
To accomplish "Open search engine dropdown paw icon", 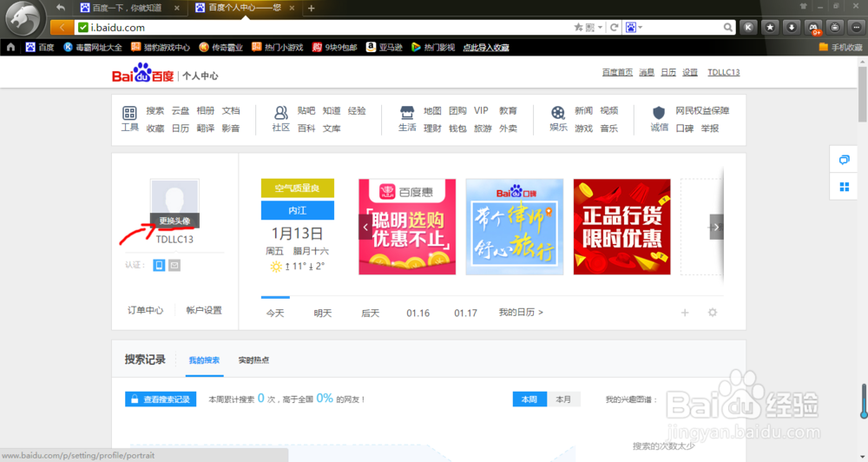I will [634, 27].
